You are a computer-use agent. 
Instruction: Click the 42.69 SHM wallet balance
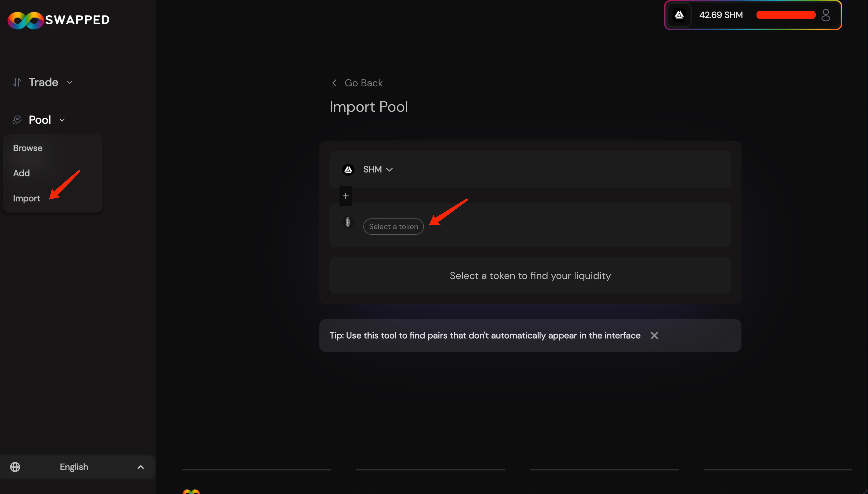pos(721,15)
